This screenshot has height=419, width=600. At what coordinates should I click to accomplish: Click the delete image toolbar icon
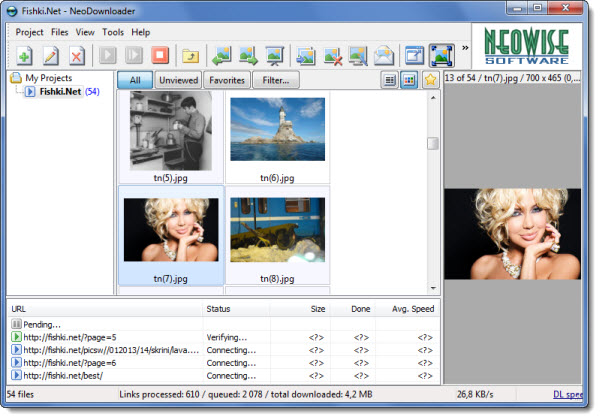[x=332, y=55]
